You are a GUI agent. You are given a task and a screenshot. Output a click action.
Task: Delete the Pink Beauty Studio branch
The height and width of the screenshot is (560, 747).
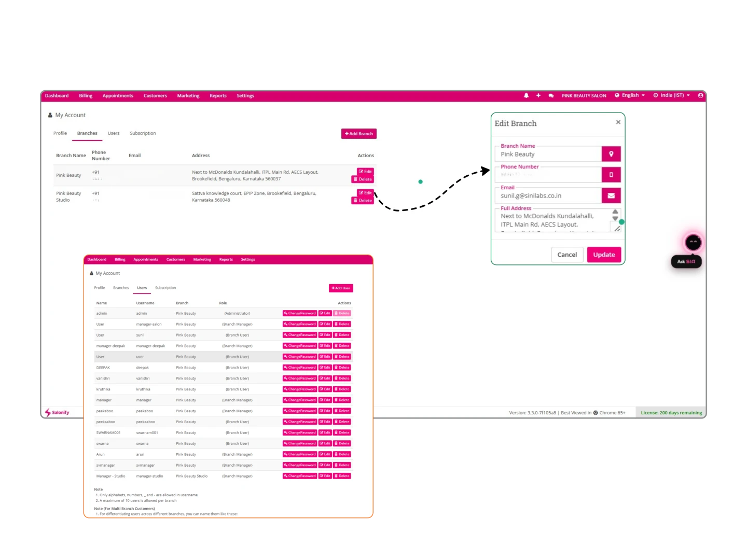pos(363,201)
